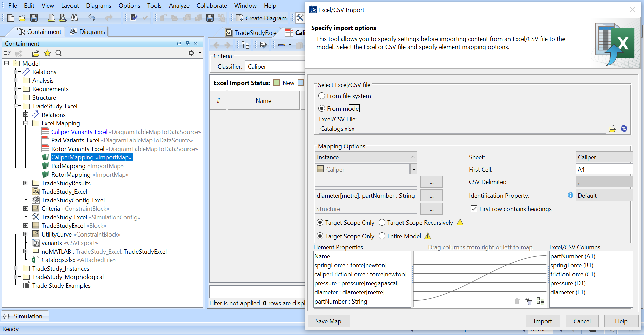The width and height of the screenshot is (644, 335).
Task: Collapse the Excel Mapping folder
Action: (26, 123)
